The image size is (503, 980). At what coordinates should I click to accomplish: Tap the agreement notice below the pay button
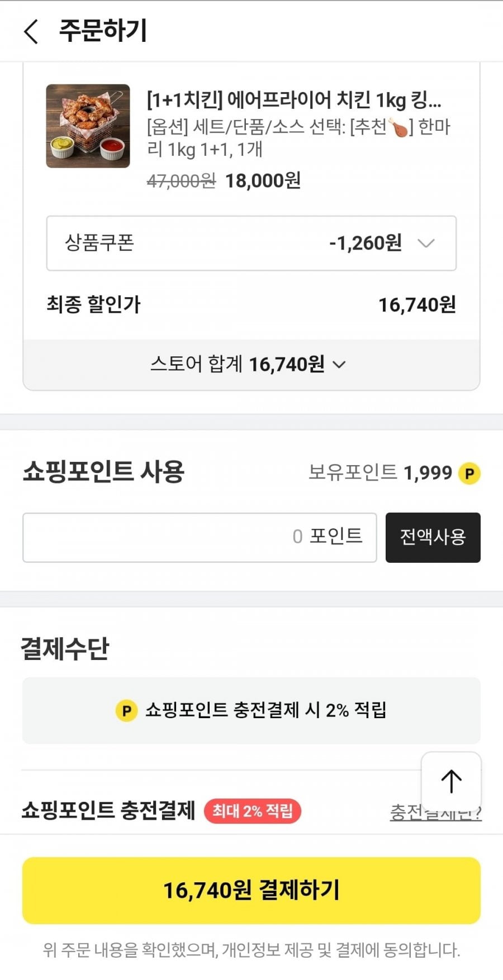pyautogui.click(x=251, y=950)
